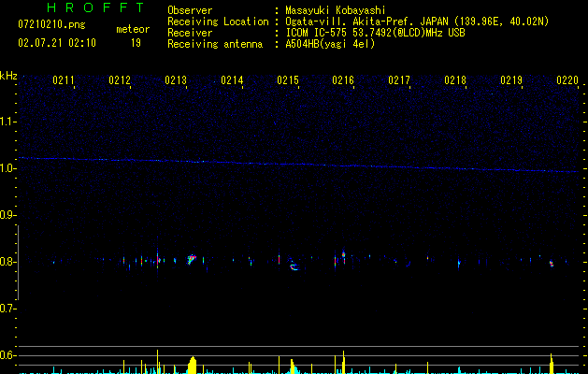The image size is (588, 374).
Task: Click the 0220 time marker
Action: (x=567, y=80)
